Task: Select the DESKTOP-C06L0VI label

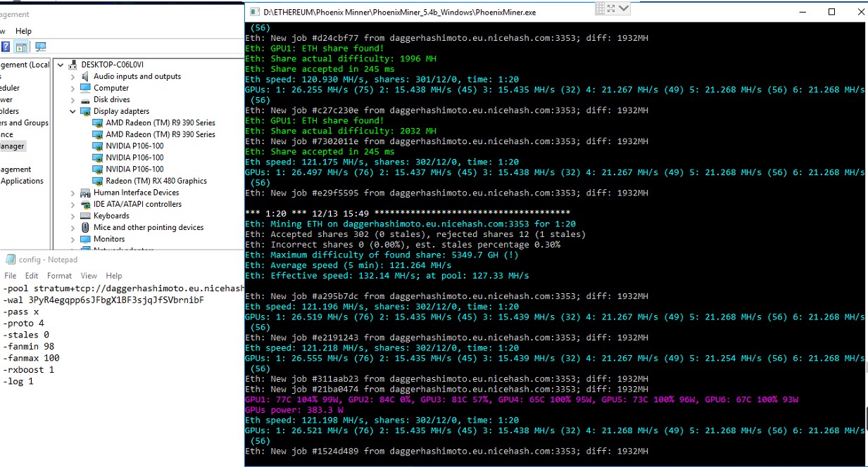Action: [x=113, y=65]
